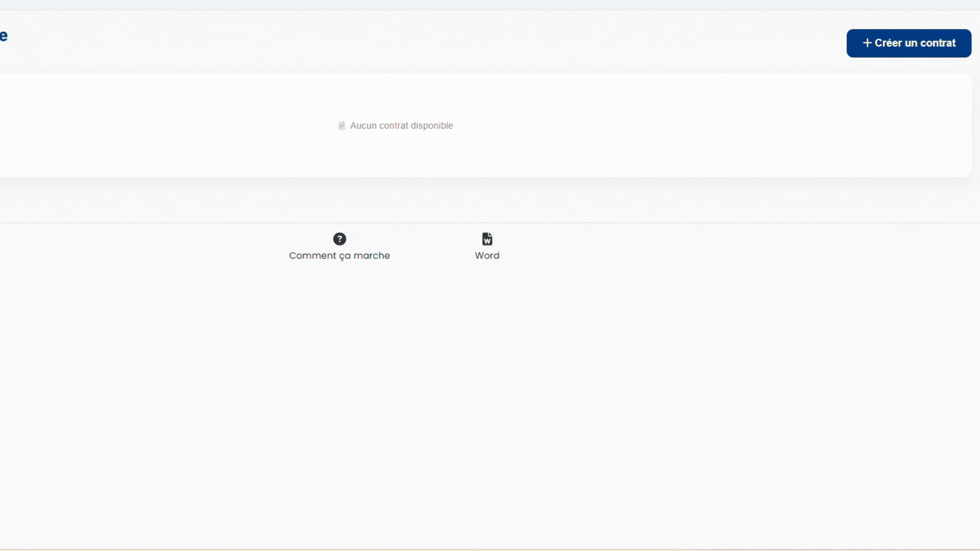This screenshot has width=980, height=551.
Task: Click the Word document icon
Action: 487,239
